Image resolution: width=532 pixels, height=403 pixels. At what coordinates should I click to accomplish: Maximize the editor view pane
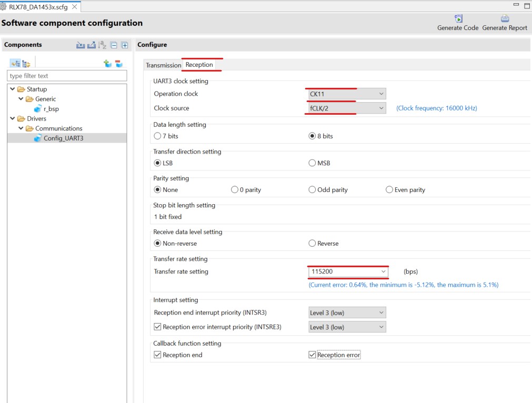tap(527, 5)
